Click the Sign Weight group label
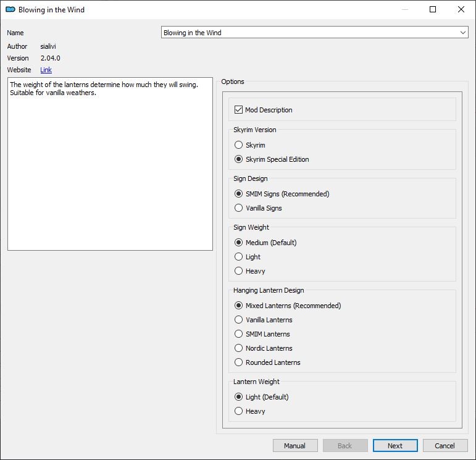 [251, 227]
